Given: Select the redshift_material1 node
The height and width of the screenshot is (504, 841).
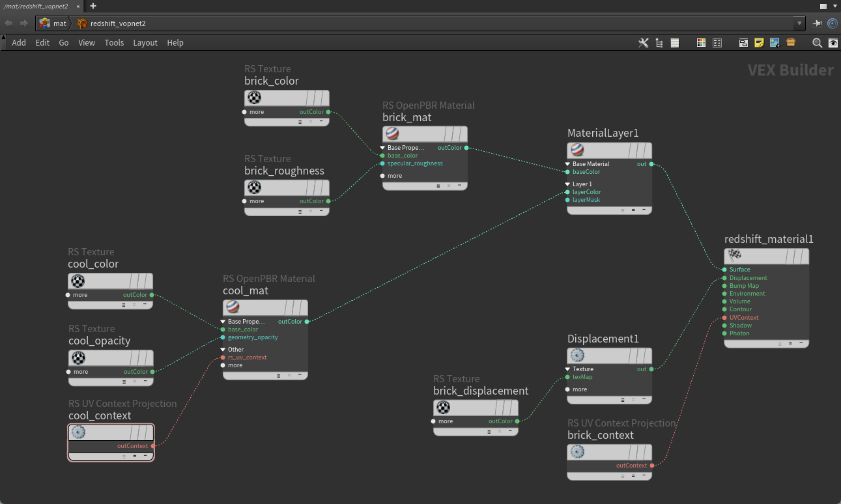Looking at the screenshot, I should 766,256.
